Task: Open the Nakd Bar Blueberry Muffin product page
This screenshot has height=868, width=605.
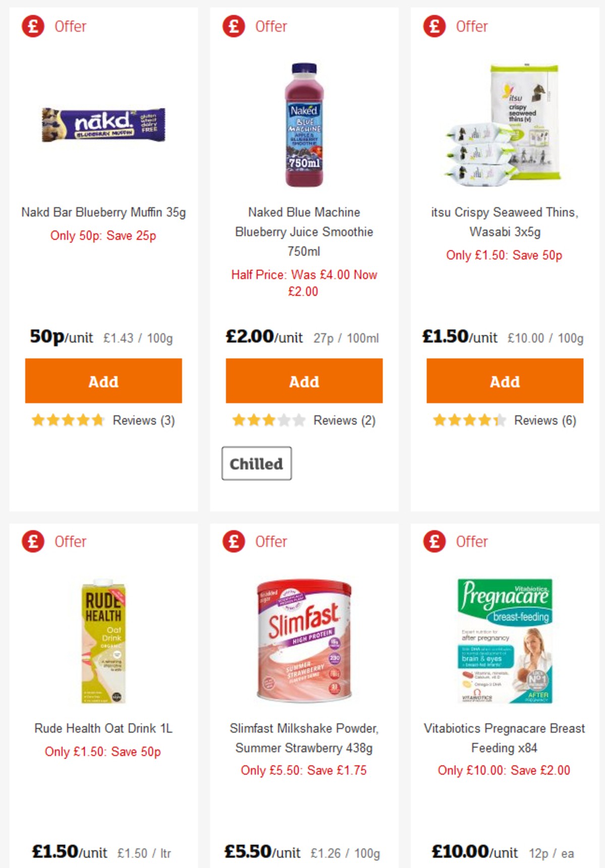Action: [103, 212]
